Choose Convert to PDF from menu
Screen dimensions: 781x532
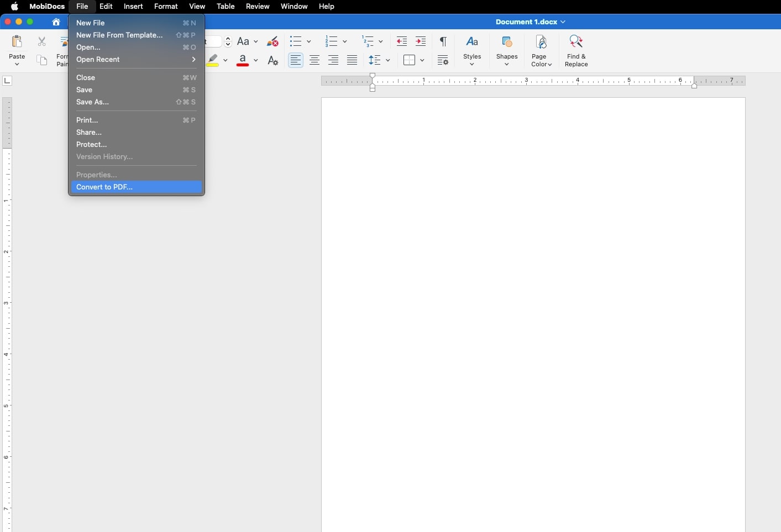click(x=104, y=187)
